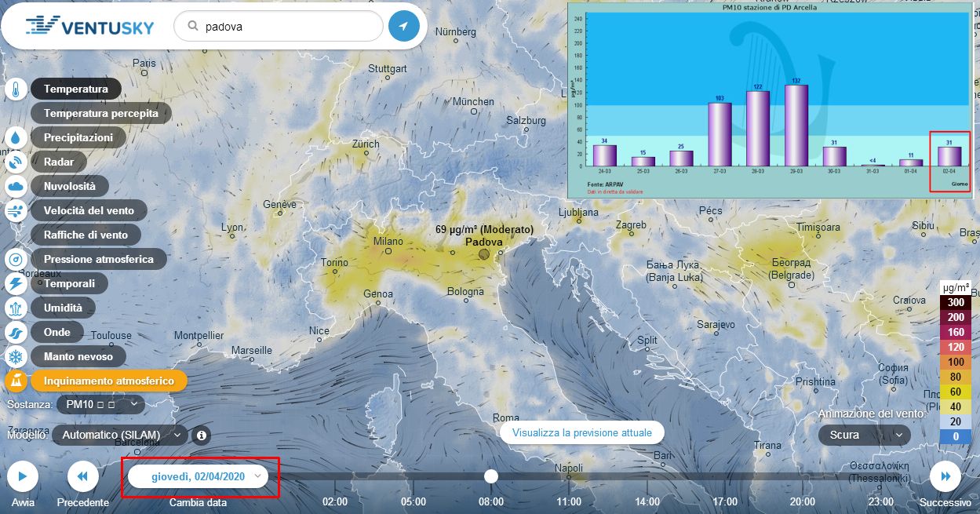The width and height of the screenshot is (980, 514).
Task: Click the 300 µg/m³ legend swatch
Action: point(956,302)
